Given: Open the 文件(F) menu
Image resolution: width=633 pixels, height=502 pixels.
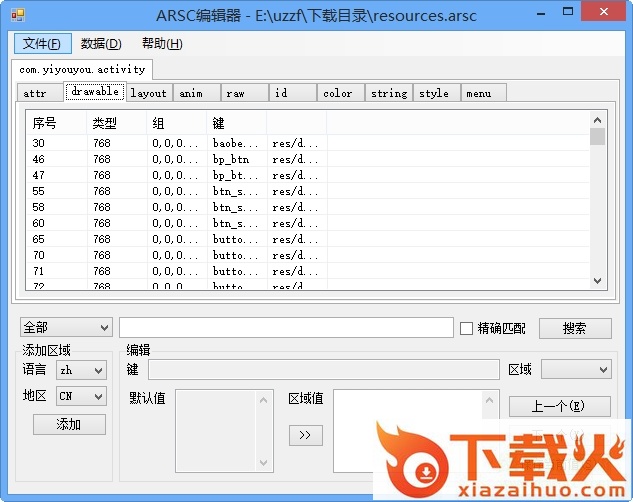Looking at the screenshot, I should click(x=42, y=44).
